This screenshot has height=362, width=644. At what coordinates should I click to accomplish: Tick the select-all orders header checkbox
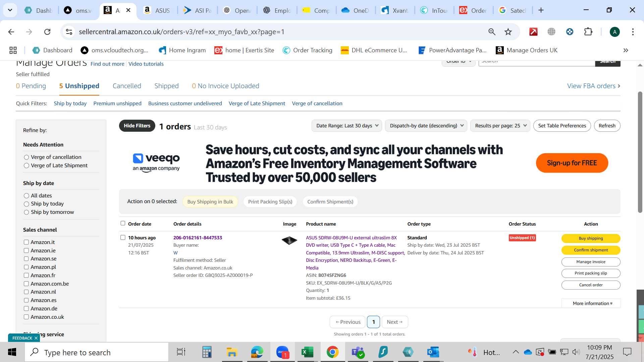click(x=123, y=223)
